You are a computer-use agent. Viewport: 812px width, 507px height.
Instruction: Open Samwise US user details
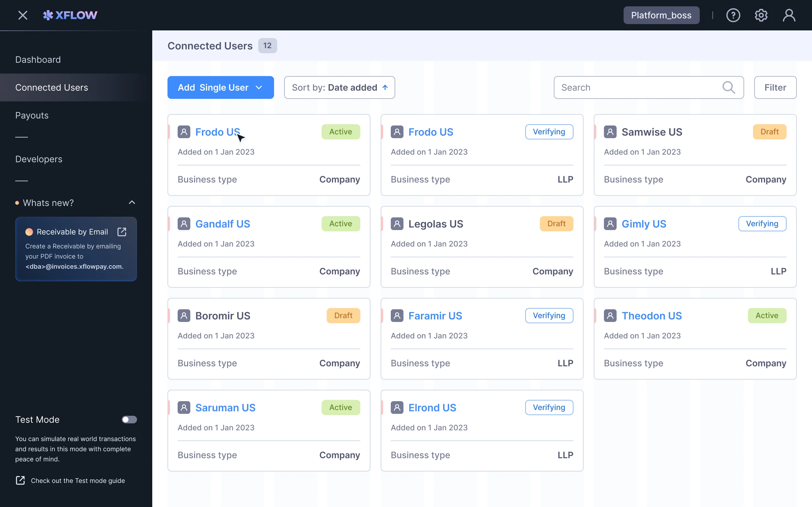652,132
